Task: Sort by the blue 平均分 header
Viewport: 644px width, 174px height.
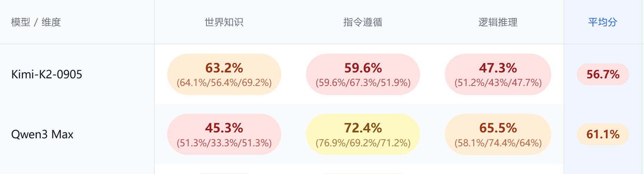Action: click(603, 22)
